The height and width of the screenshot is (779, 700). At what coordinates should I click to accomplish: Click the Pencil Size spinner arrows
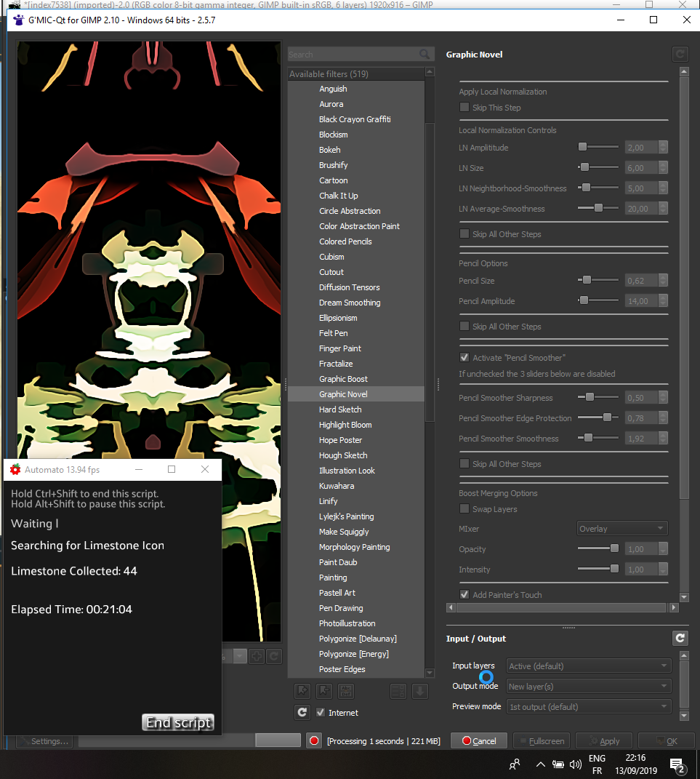click(x=663, y=280)
